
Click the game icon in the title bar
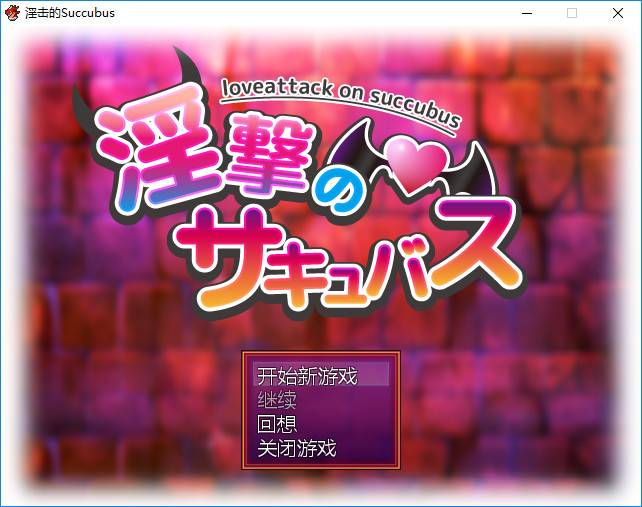coord(14,13)
